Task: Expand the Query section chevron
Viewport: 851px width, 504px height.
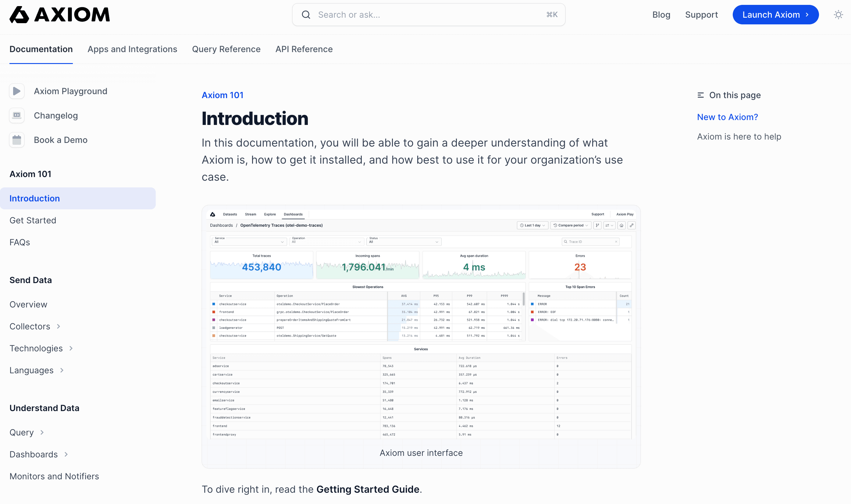Action: click(42, 432)
